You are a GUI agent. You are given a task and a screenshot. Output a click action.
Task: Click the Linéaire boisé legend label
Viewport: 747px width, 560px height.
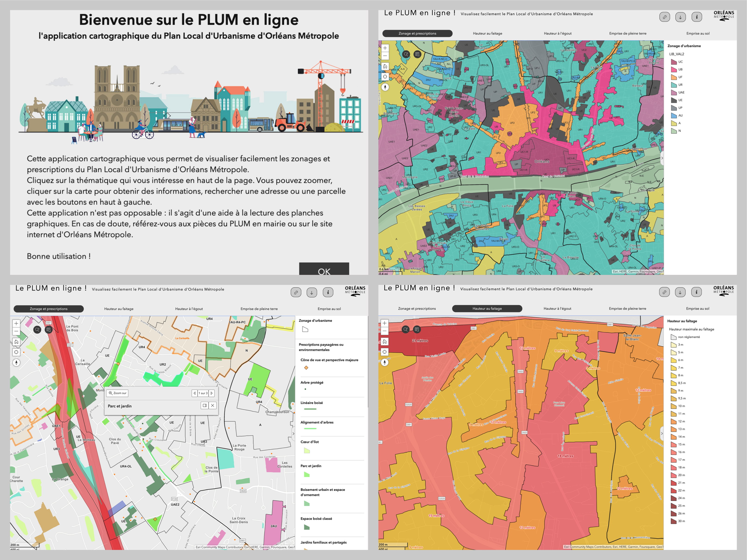point(311,403)
